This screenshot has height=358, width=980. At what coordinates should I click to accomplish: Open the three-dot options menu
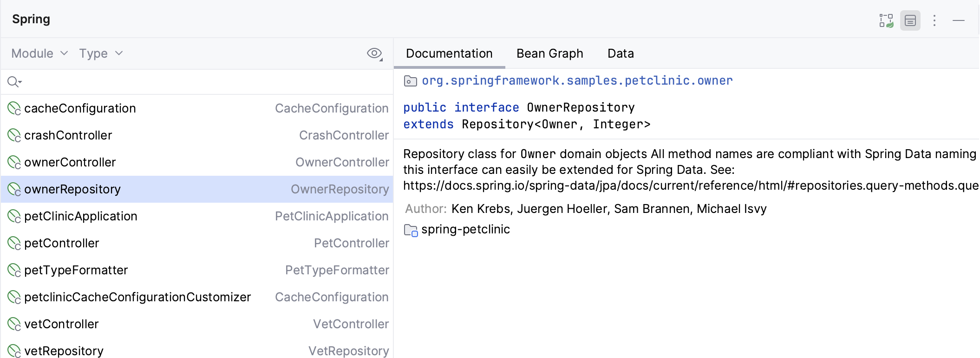[x=934, y=20]
